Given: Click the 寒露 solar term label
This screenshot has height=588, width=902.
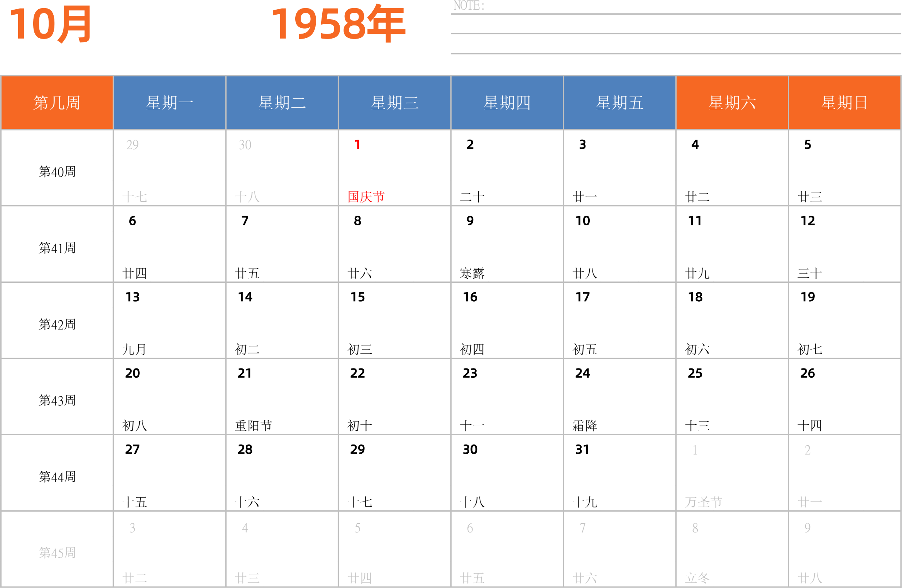Looking at the screenshot, I should click(x=472, y=273).
